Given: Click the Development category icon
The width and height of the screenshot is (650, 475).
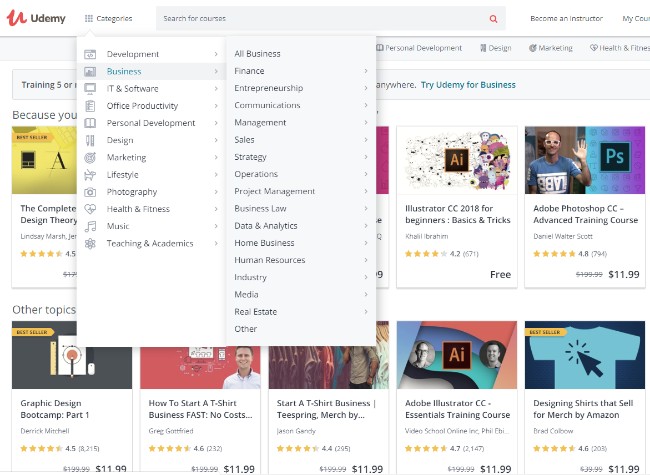Looking at the screenshot, I should pyautogui.click(x=90, y=54).
